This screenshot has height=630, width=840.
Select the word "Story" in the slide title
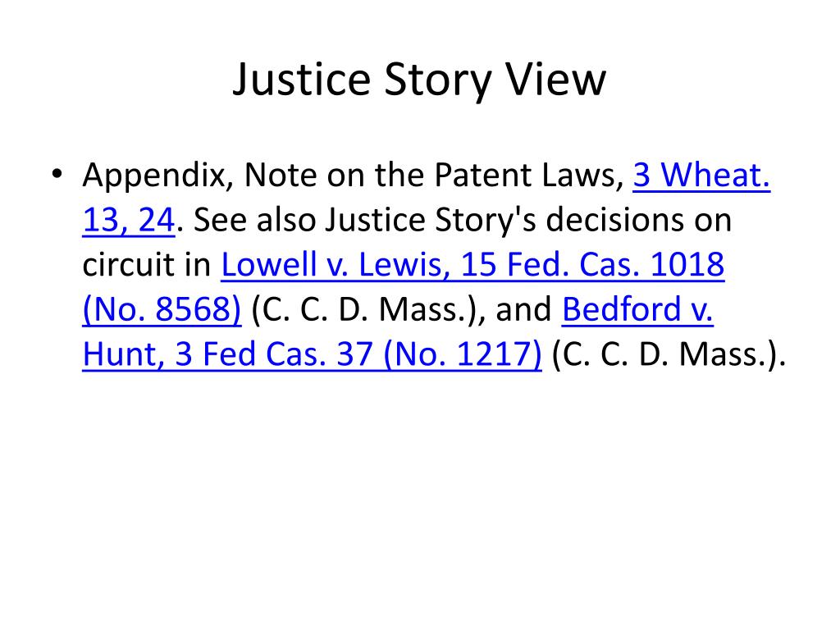click(x=438, y=80)
